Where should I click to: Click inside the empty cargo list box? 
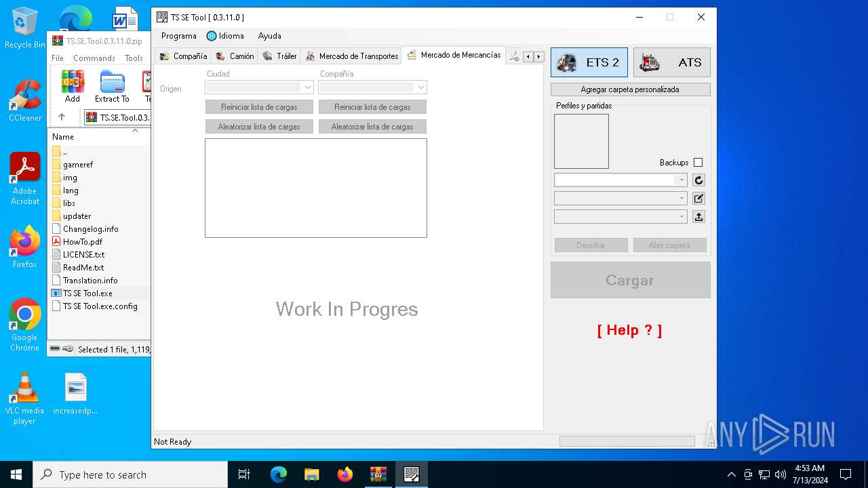click(316, 188)
